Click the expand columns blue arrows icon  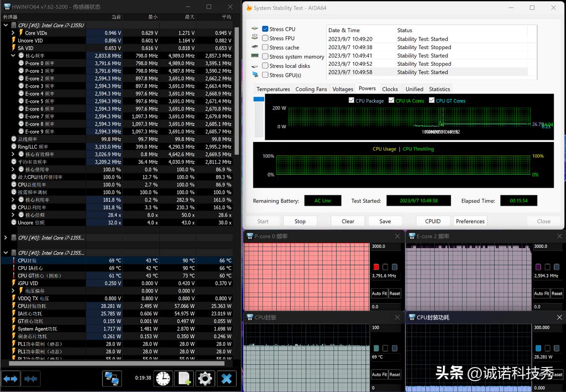coord(10,378)
